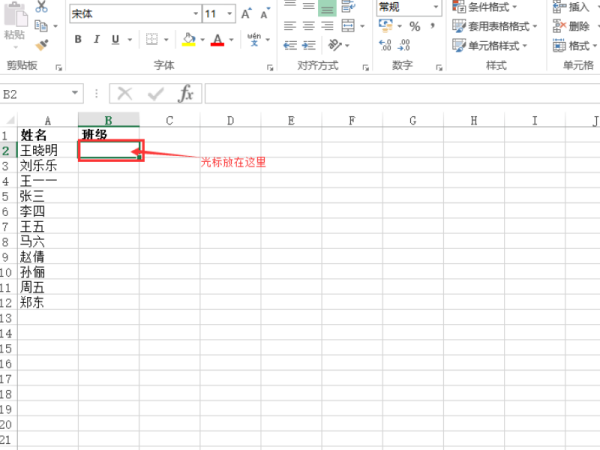Increase indent
This screenshot has height=450, width=600.
point(308,46)
